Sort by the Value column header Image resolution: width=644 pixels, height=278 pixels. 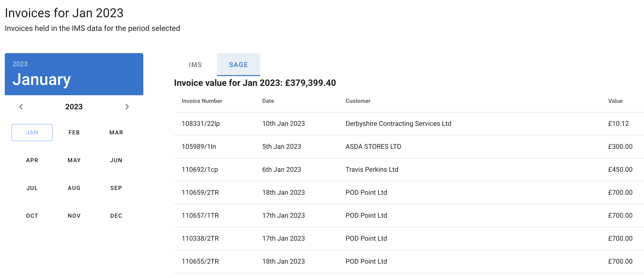pyautogui.click(x=615, y=101)
